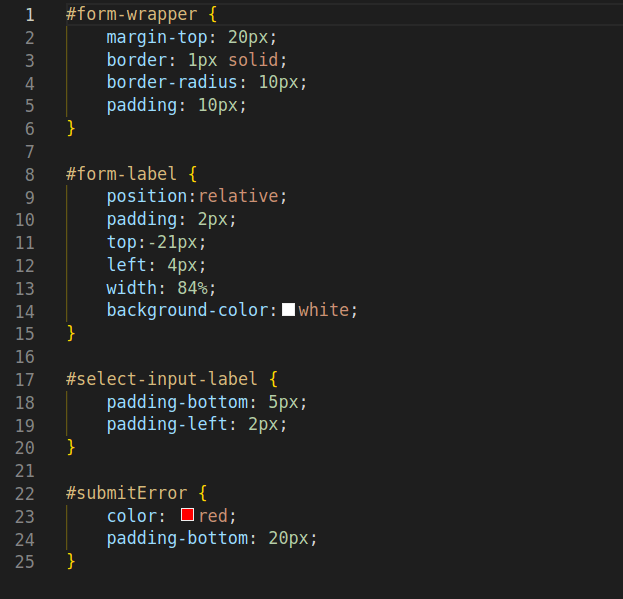Click the word white in background-color
The width and height of the screenshot is (623, 599).
pyautogui.click(x=324, y=310)
